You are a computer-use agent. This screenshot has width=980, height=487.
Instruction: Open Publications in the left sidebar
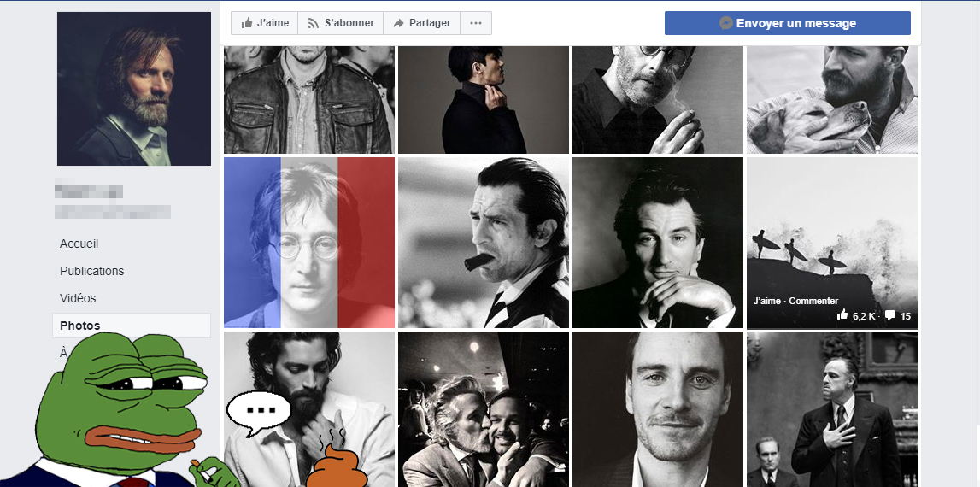pyautogui.click(x=91, y=271)
